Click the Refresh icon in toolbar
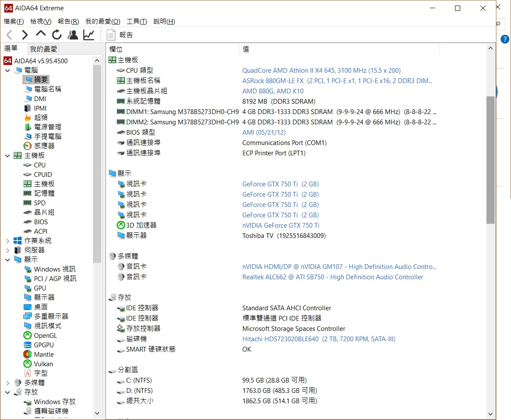Image resolution: width=511 pixels, height=420 pixels. click(57, 34)
